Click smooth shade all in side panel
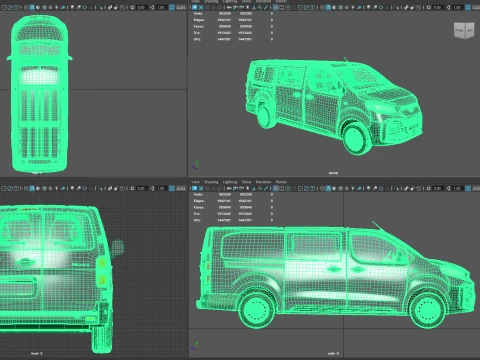The height and width of the screenshot is (360, 480). [x=328, y=188]
